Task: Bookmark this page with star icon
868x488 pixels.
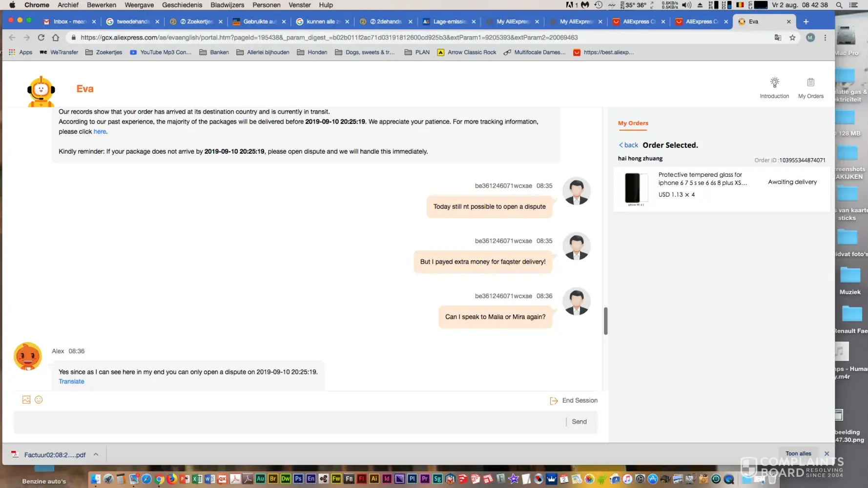Action: pos(792,38)
